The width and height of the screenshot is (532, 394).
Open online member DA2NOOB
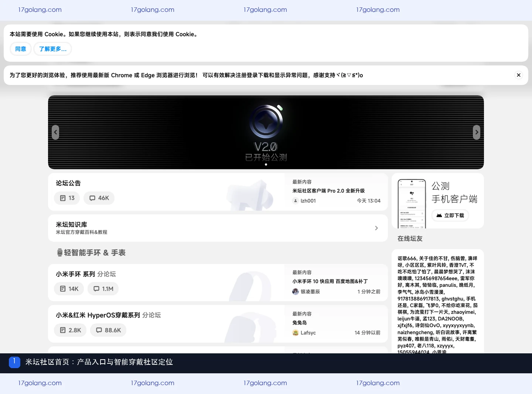[x=450, y=319]
